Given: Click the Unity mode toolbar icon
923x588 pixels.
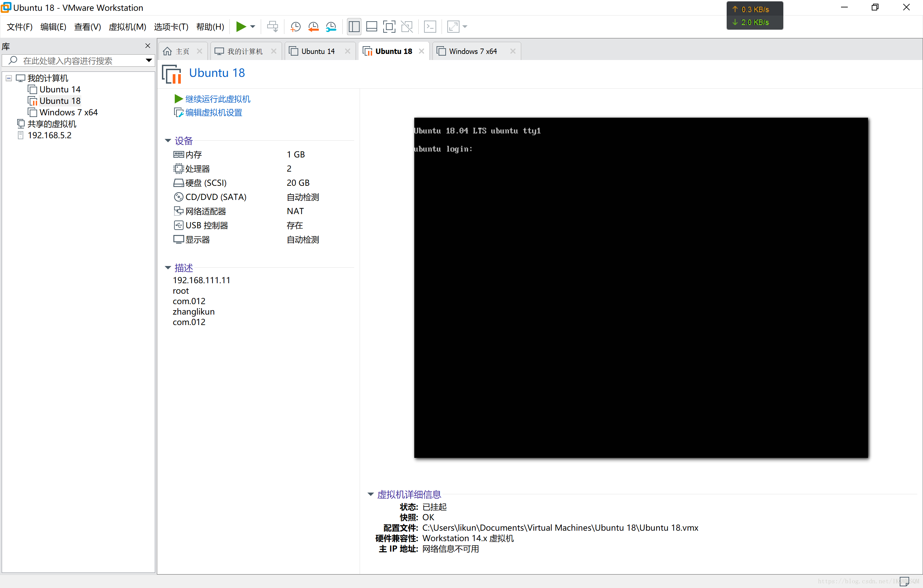Looking at the screenshot, I should (407, 27).
